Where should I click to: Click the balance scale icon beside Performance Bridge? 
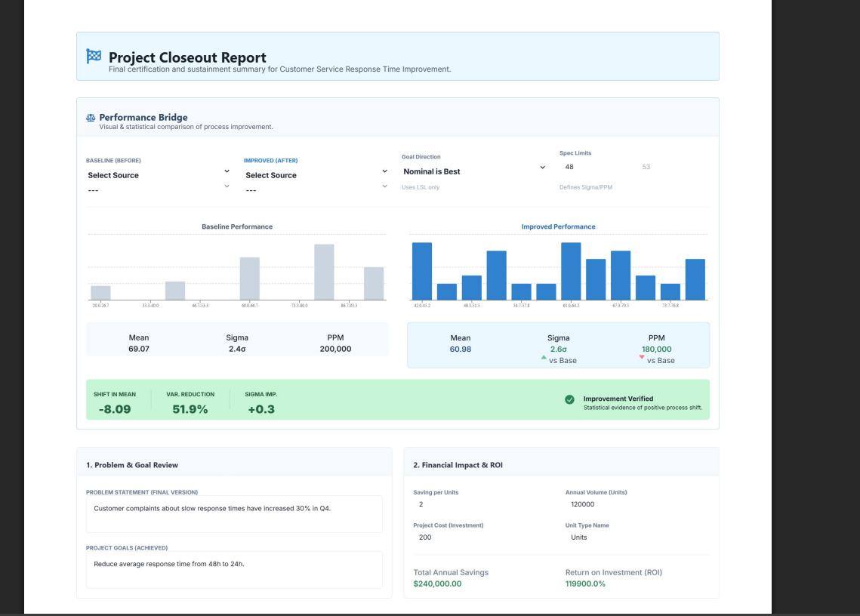pos(90,117)
